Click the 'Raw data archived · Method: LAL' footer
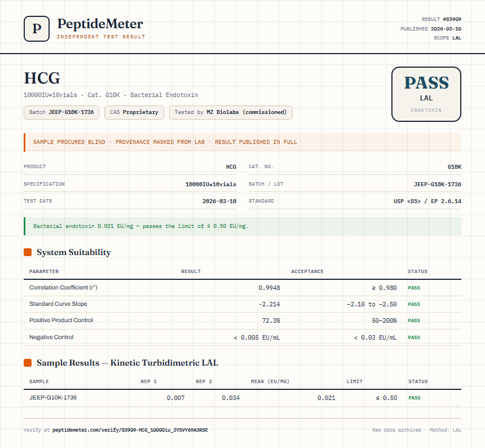Screen dimensions: 485x448 [417, 430]
